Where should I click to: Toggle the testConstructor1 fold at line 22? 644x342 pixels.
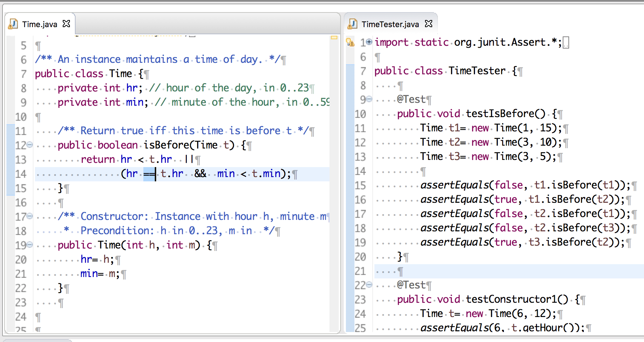point(369,285)
